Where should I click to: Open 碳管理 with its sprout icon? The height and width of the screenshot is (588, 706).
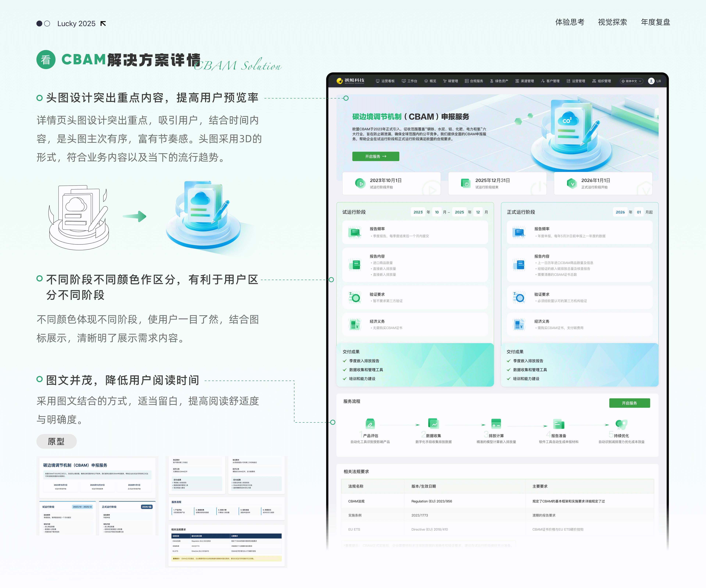tap(445, 81)
